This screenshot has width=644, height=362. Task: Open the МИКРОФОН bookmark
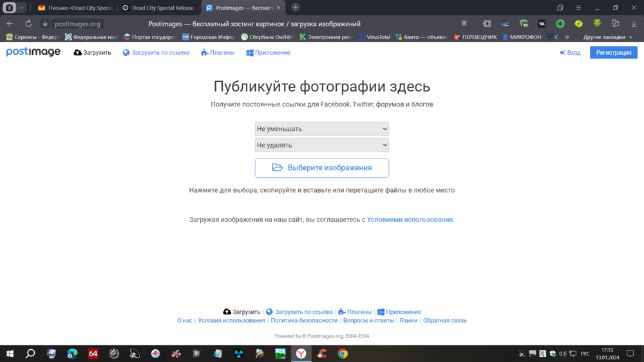pos(522,37)
